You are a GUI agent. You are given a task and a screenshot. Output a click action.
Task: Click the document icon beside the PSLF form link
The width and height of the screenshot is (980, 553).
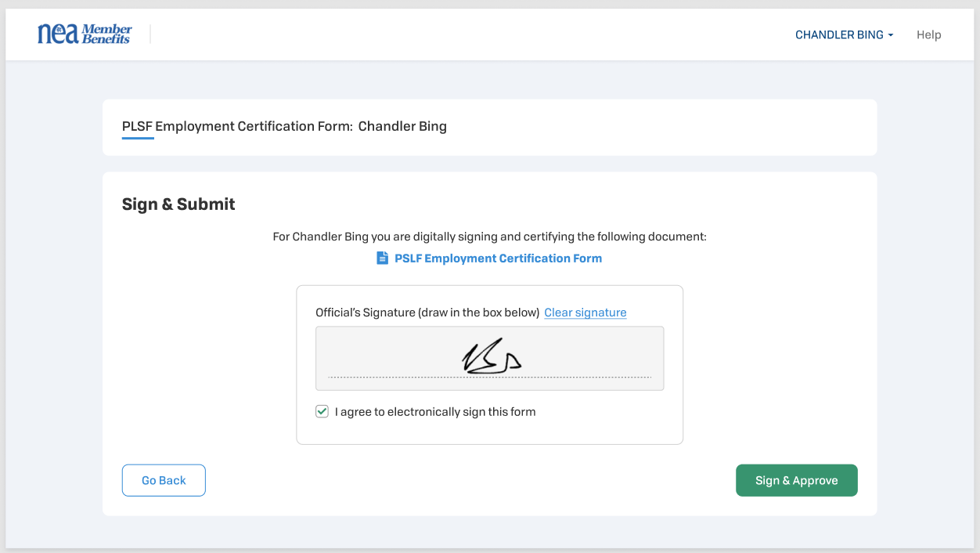(382, 258)
